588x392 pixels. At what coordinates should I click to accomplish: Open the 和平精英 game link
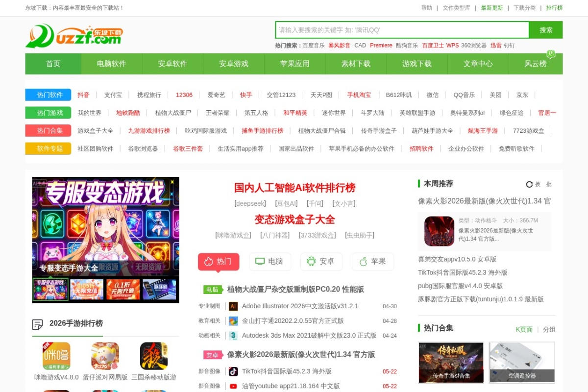[x=295, y=113]
